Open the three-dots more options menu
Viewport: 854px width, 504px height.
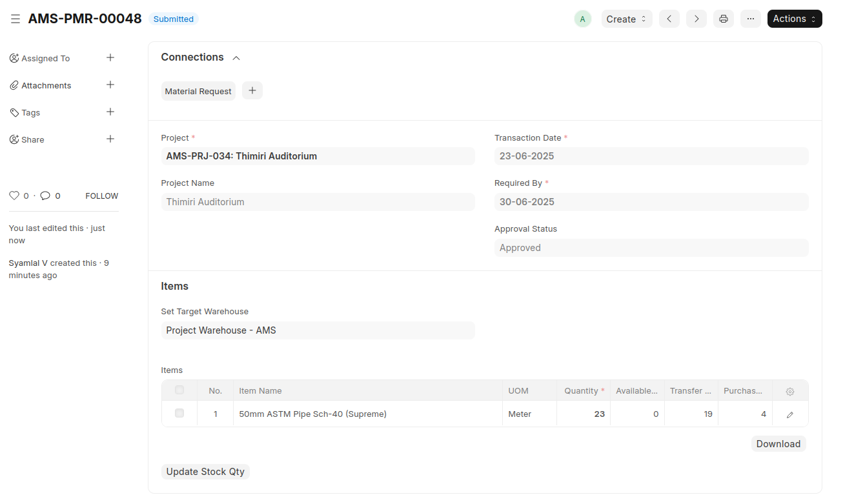click(x=750, y=19)
